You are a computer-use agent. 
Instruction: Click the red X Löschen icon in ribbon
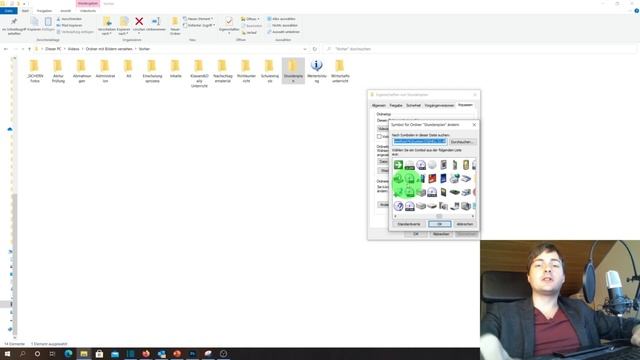point(139,21)
